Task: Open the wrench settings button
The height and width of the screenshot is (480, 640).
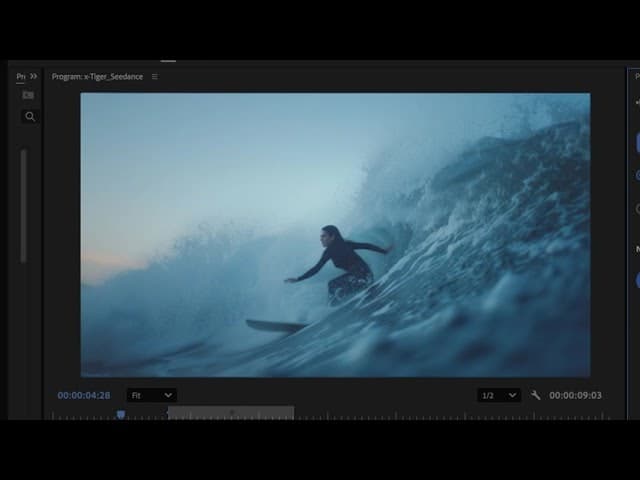Action: [x=535, y=395]
